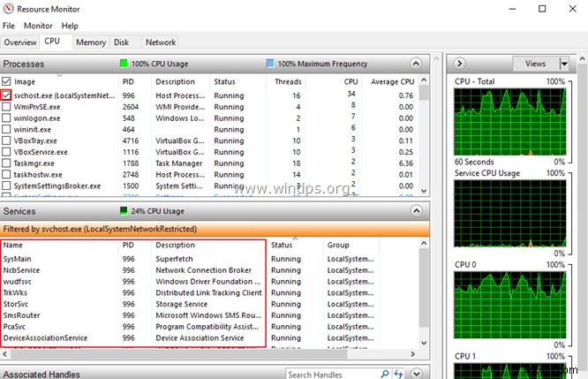Select the NcbService service row
This screenshot has width=588, height=379.
click(190, 270)
